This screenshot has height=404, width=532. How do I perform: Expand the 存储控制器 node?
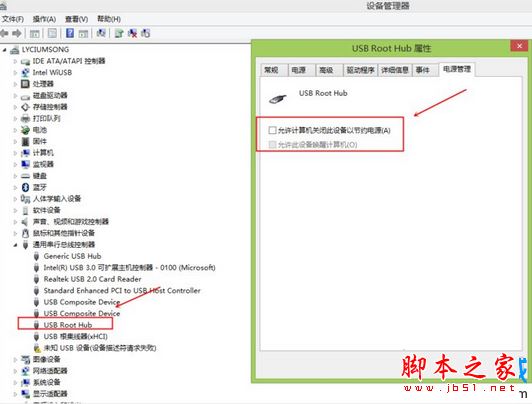pyautogui.click(x=15, y=107)
